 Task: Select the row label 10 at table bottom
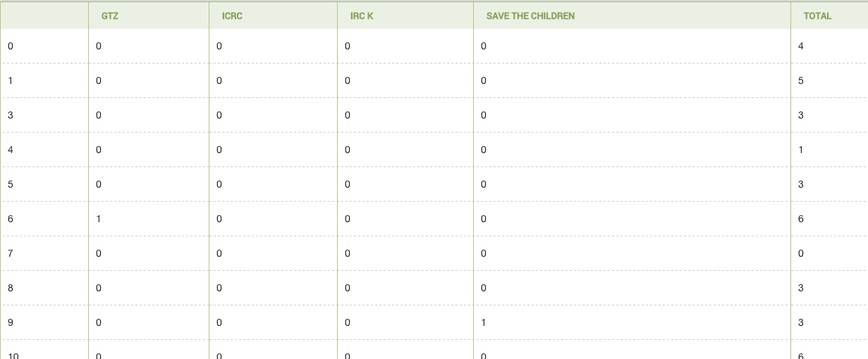13,356
